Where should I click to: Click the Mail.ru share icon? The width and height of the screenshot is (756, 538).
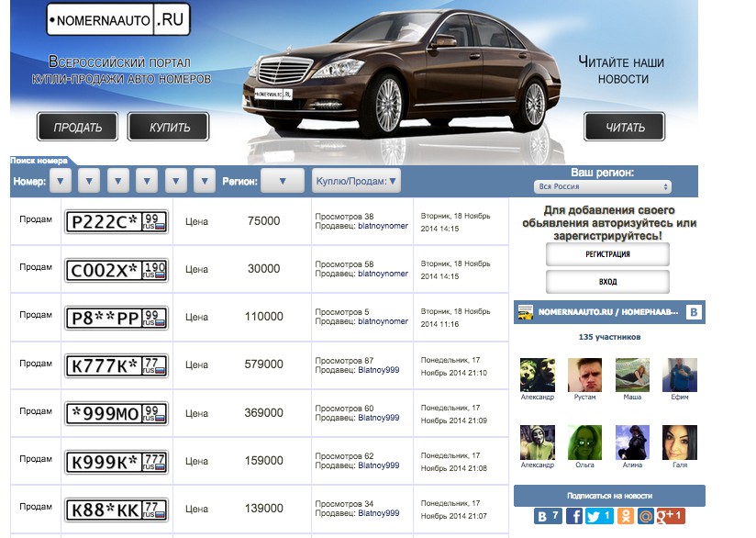coord(645,516)
